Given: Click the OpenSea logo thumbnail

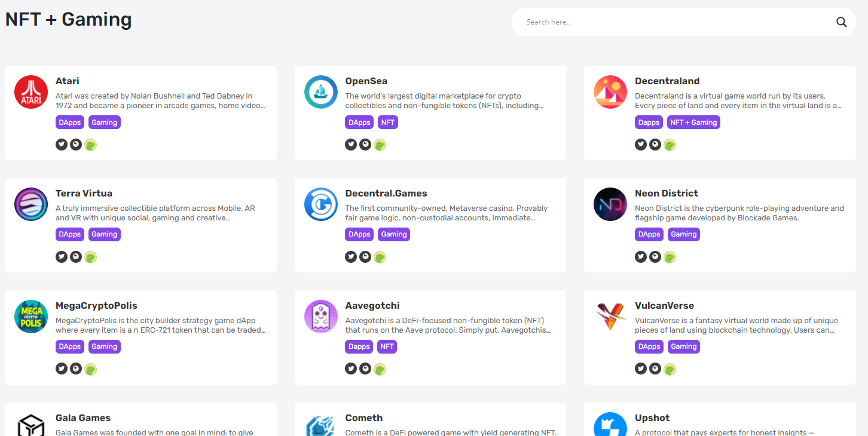Looking at the screenshot, I should tap(321, 92).
